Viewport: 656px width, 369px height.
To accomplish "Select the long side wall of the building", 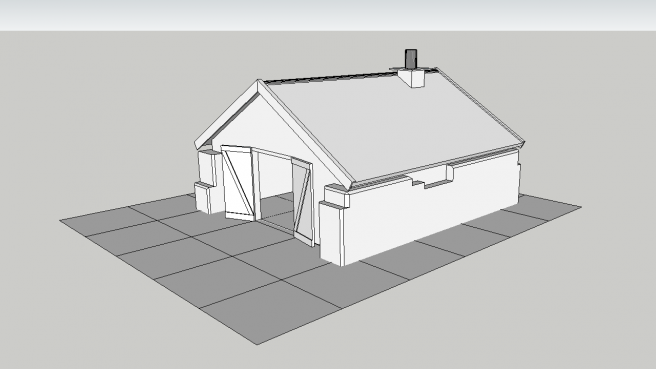I will click(431, 209).
